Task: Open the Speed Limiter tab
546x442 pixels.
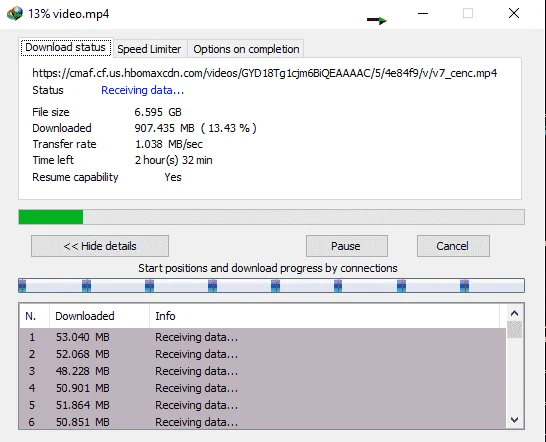Action: point(149,49)
